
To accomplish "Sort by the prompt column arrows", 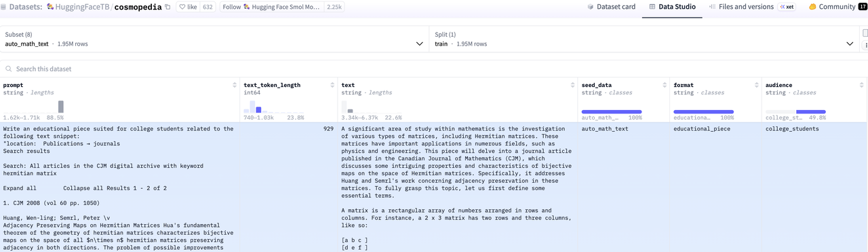I will [235, 85].
